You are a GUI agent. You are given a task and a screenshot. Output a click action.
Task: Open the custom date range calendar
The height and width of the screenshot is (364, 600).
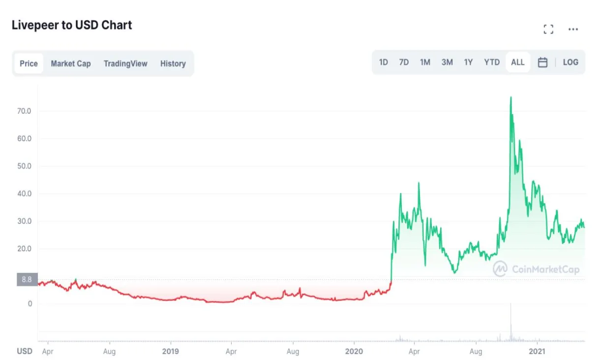[x=542, y=62]
